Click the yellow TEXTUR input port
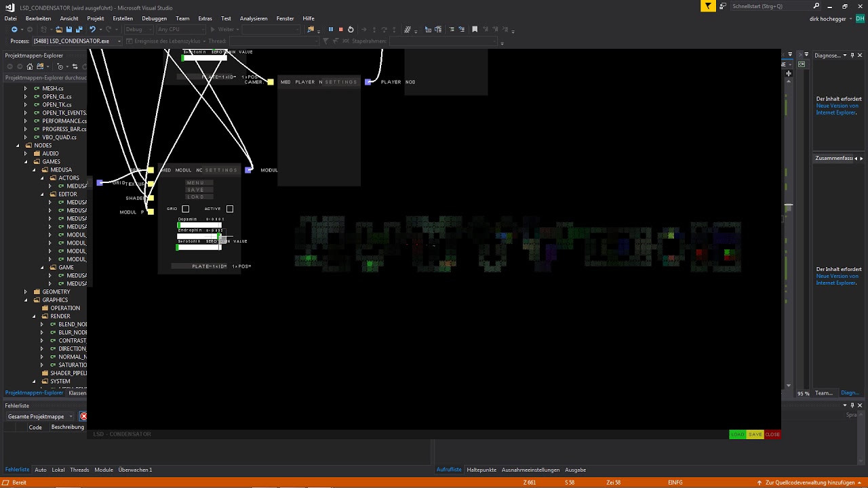The height and width of the screenshot is (488, 868). coord(151,184)
